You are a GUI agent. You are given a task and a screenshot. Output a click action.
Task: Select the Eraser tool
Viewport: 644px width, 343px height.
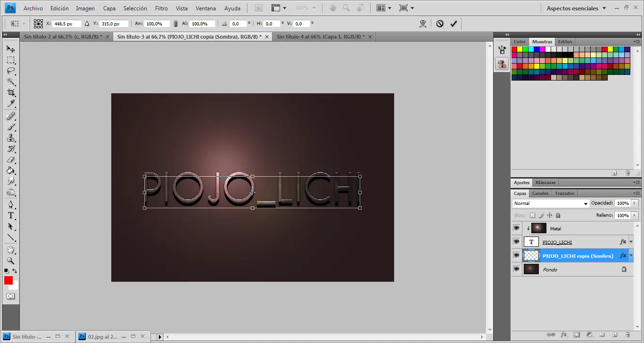[10, 160]
